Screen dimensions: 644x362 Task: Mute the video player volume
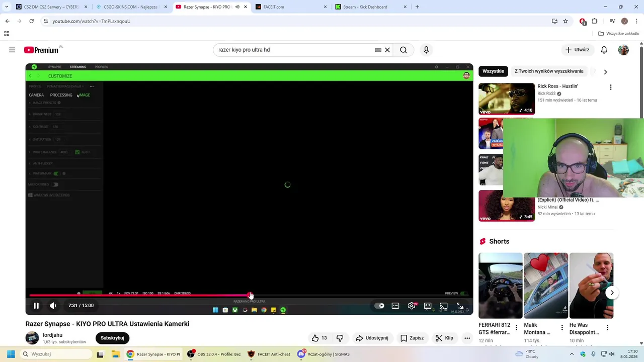(53, 306)
